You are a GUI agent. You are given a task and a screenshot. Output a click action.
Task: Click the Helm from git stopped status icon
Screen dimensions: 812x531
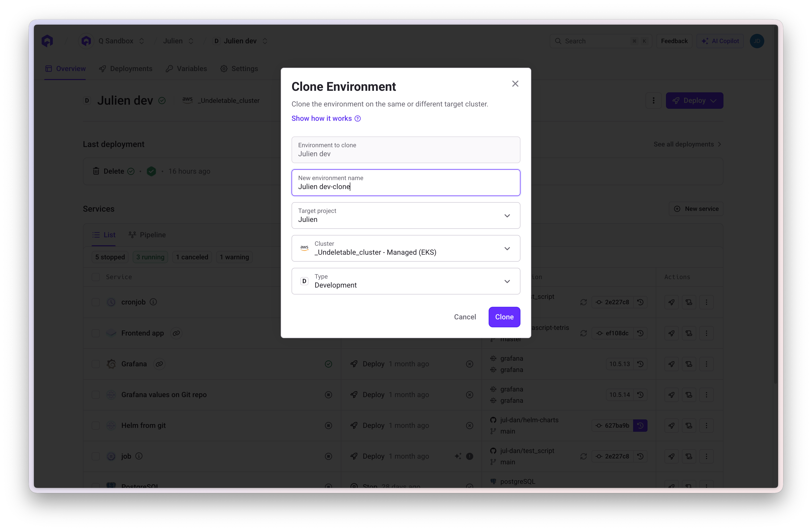pos(328,425)
